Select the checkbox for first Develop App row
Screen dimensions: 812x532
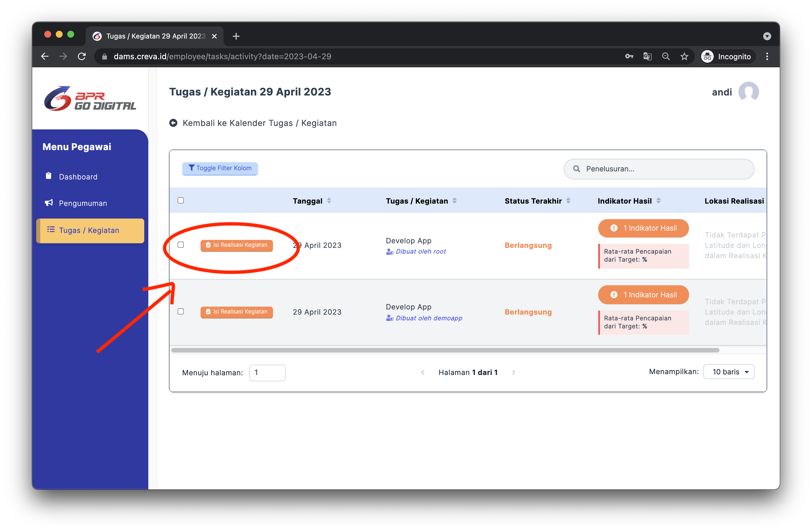[x=180, y=245]
